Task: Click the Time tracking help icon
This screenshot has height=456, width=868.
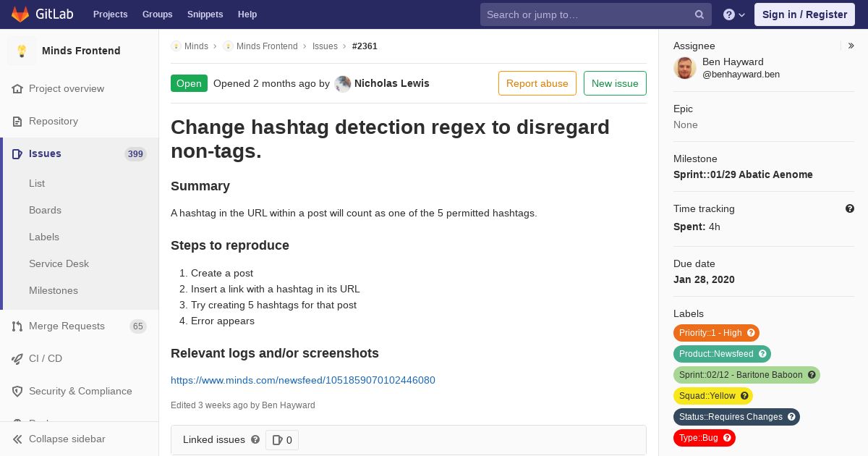Action: click(x=850, y=208)
